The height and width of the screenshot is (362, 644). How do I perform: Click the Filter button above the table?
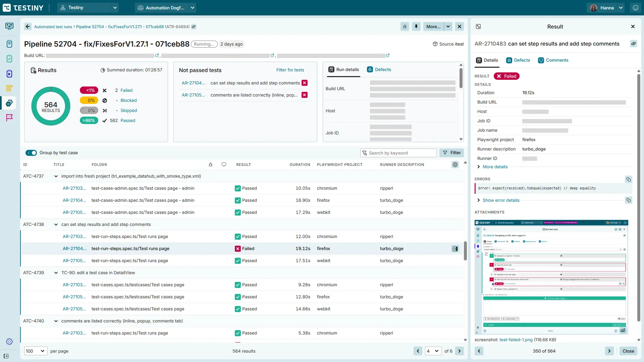point(451,153)
